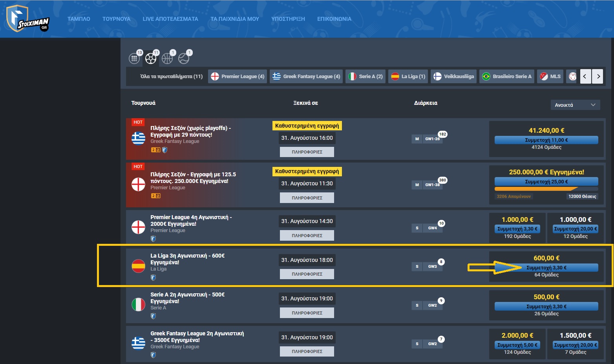Screen dimensions: 614x364
Task: Select the football sport icon
Action: 151,59
